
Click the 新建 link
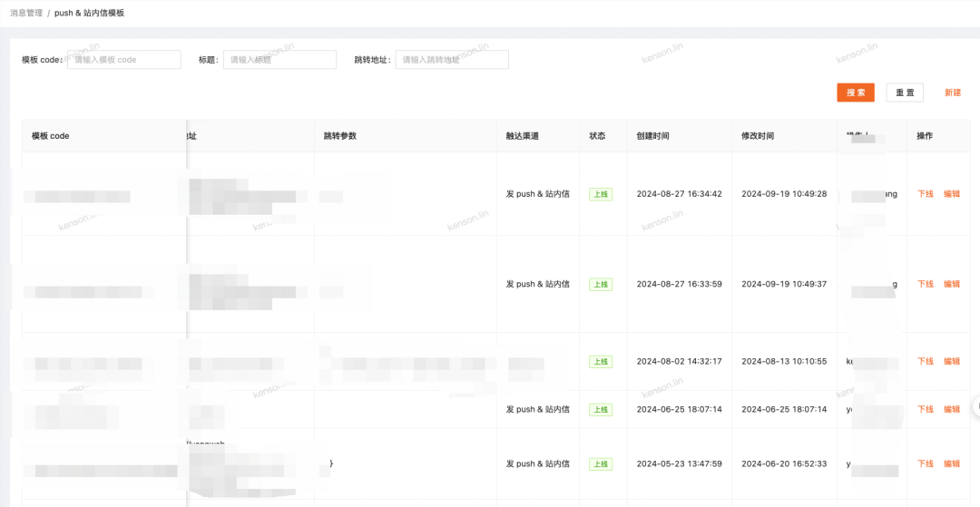pyautogui.click(x=953, y=93)
